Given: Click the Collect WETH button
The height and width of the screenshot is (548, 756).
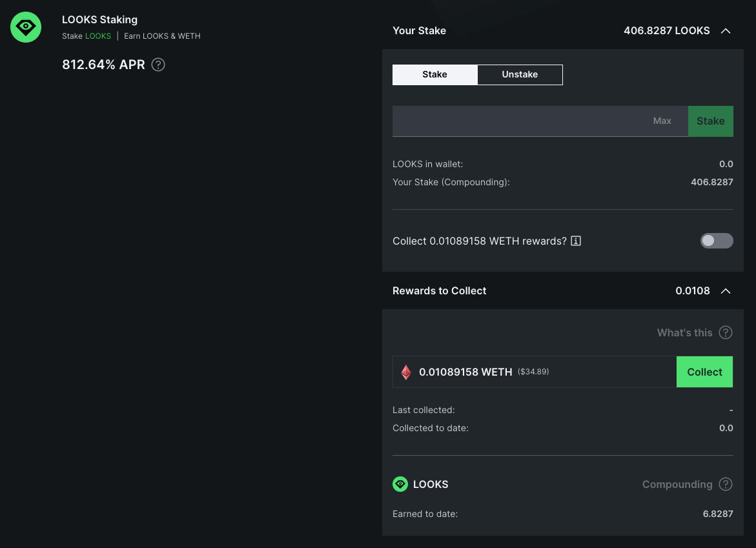Looking at the screenshot, I should 704,372.
